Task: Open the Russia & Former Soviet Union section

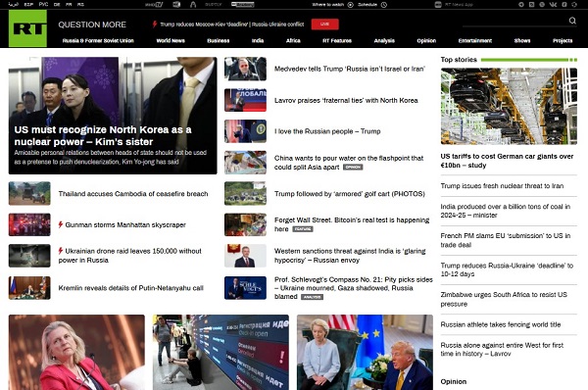Action: pyautogui.click(x=98, y=40)
